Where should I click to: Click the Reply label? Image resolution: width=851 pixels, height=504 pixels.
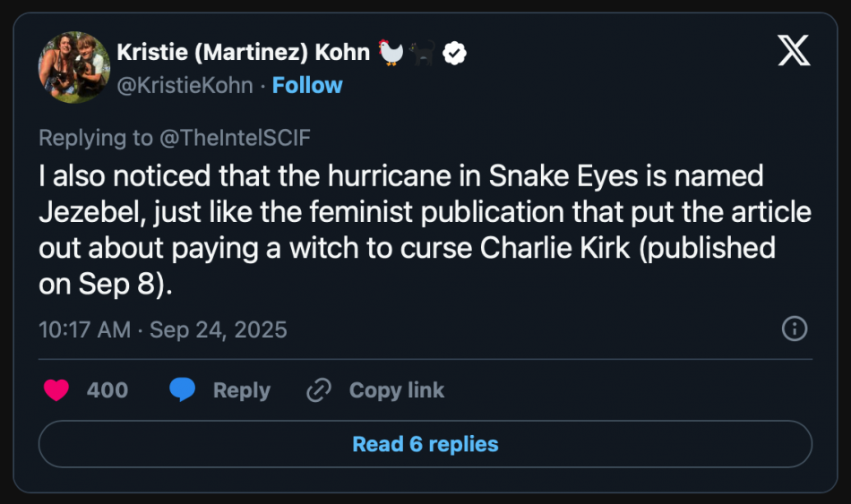[x=242, y=390]
